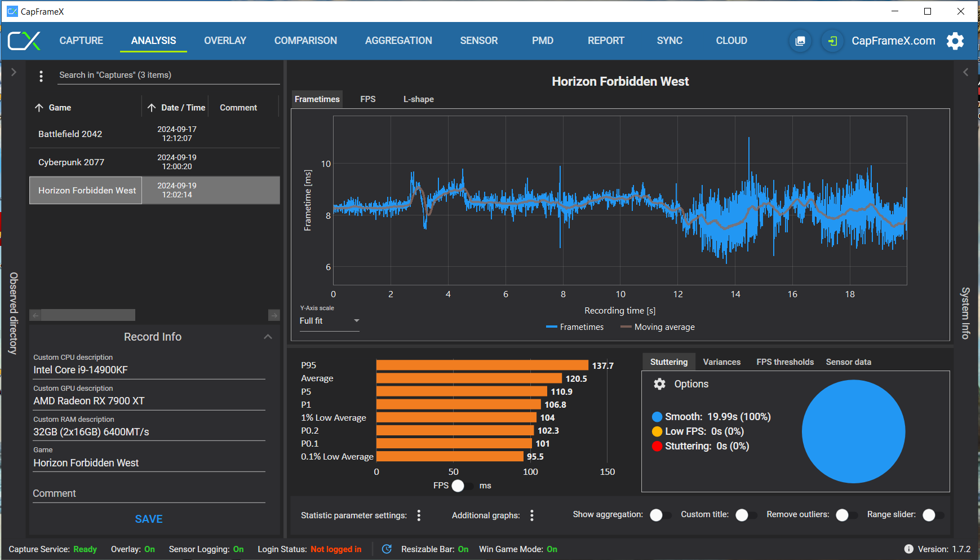Click Stuttering red legend swatch
Screen dimensions: 980x560
657,446
